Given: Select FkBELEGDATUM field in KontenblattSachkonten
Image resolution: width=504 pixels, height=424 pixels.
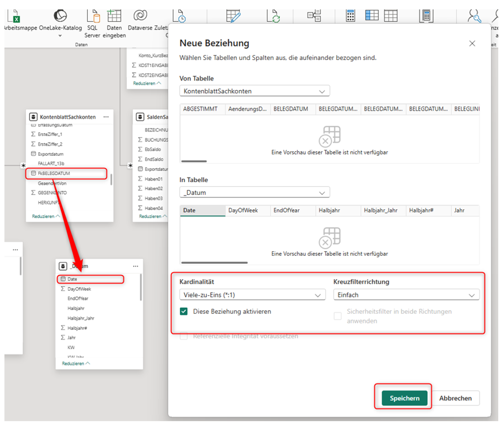Looking at the screenshot, I should (x=66, y=173).
